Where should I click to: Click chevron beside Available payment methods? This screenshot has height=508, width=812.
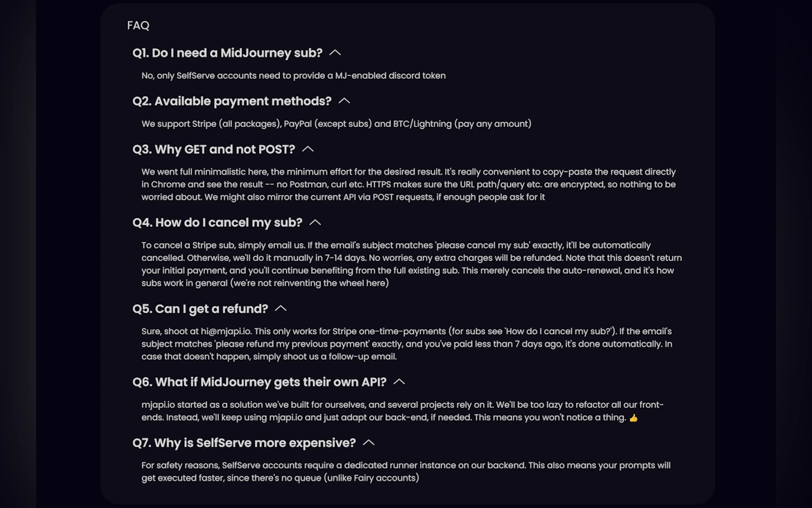344,101
